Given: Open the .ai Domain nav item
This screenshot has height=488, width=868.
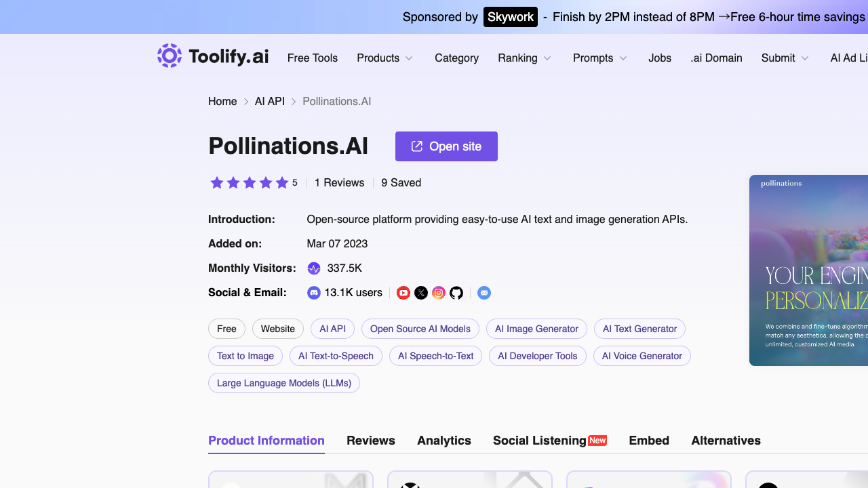Looking at the screenshot, I should click(x=716, y=58).
